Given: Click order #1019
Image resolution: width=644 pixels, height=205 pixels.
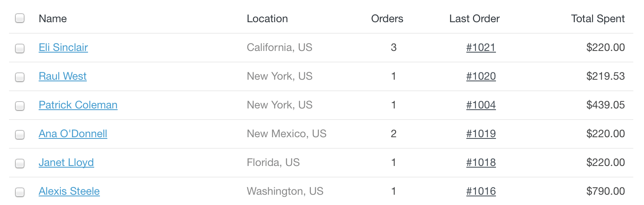Looking at the screenshot, I should pos(481,134).
